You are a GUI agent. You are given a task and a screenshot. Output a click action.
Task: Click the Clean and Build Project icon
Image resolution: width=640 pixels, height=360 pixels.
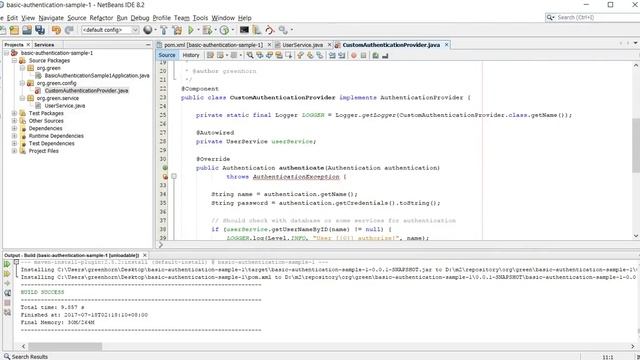pyautogui.click(x=178, y=30)
